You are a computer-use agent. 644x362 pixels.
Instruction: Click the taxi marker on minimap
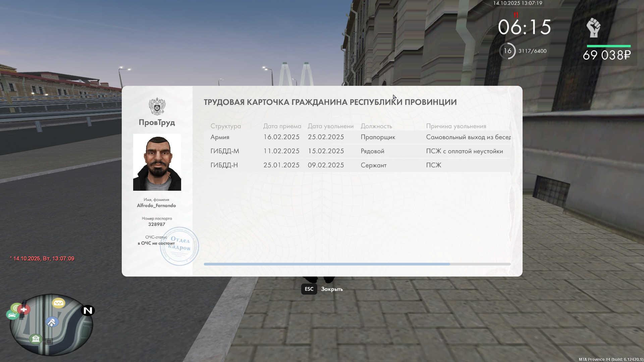click(59, 303)
